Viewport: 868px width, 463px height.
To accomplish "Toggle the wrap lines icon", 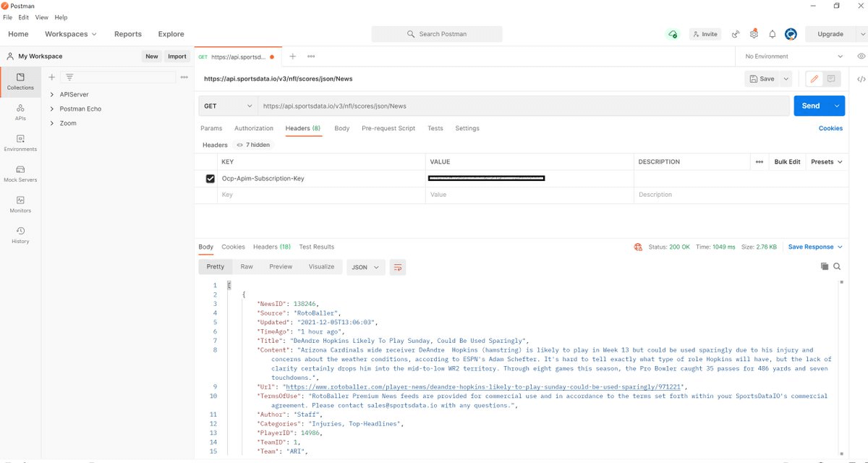I will [397, 267].
